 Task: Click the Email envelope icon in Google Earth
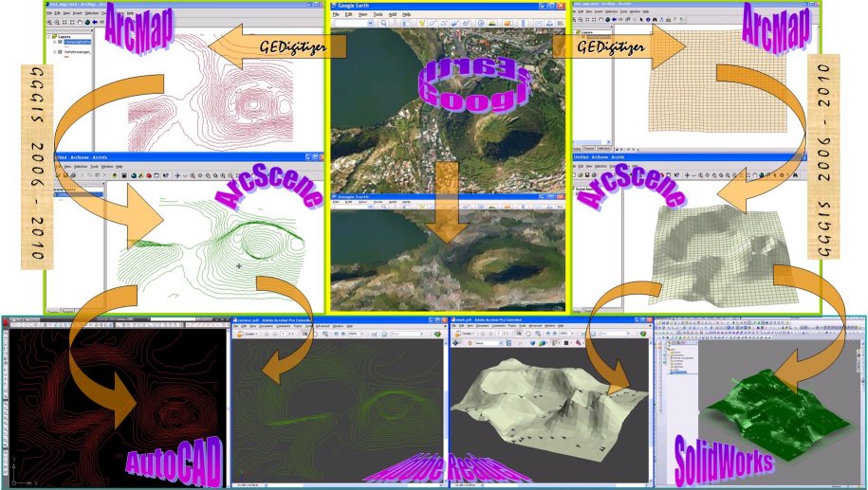pos(539,24)
